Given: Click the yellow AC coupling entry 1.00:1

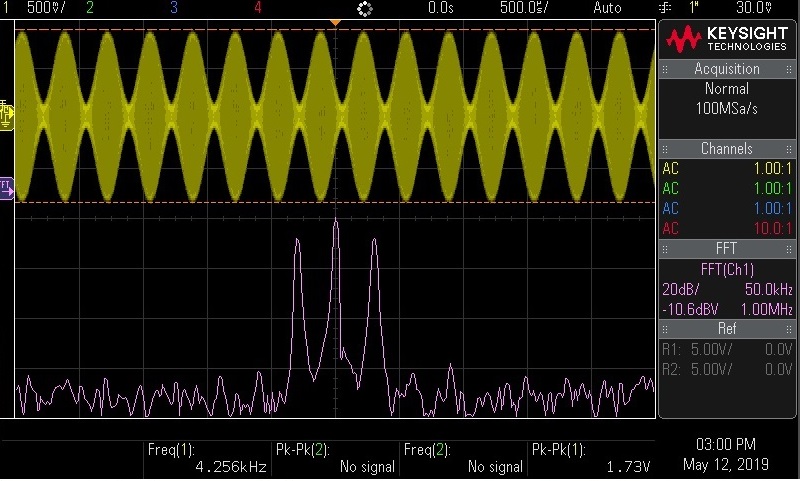Looking at the screenshot, I should pyautogui.click(x=727, y=168).
